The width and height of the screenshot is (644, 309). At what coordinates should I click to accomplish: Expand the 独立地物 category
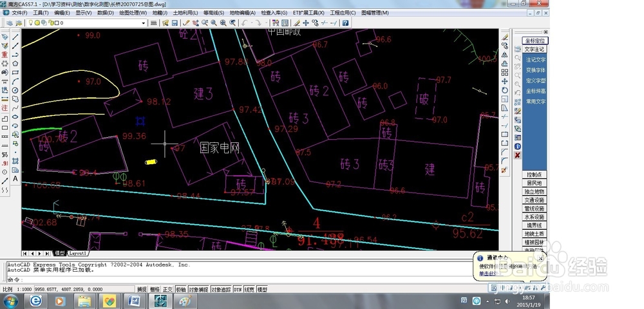tap(535, 192)
